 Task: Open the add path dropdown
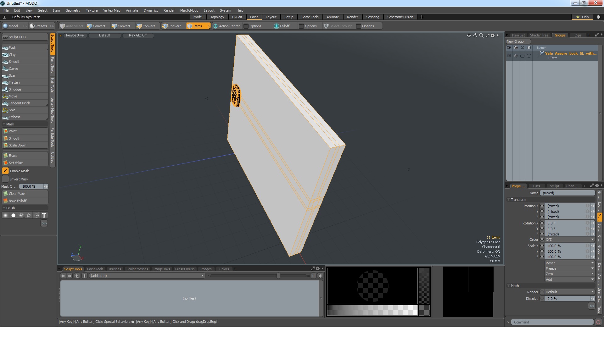pos(147,276)
